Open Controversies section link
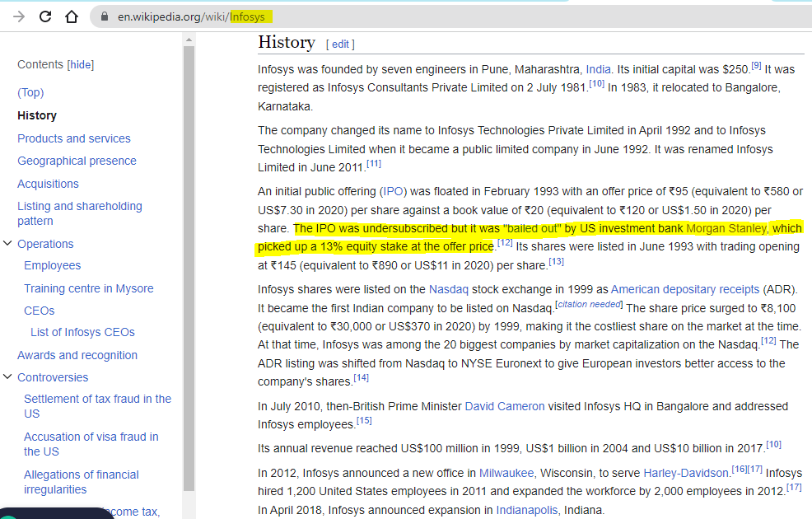812x519 pixels. [53, 377]
